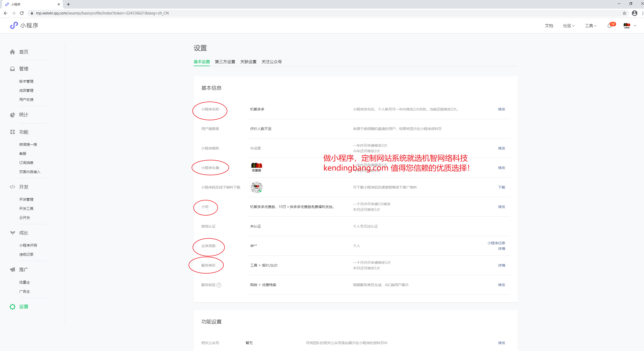Click 详情 for 主体信息
This screenshot has height=351, width=644.
(x=501, y=249)
